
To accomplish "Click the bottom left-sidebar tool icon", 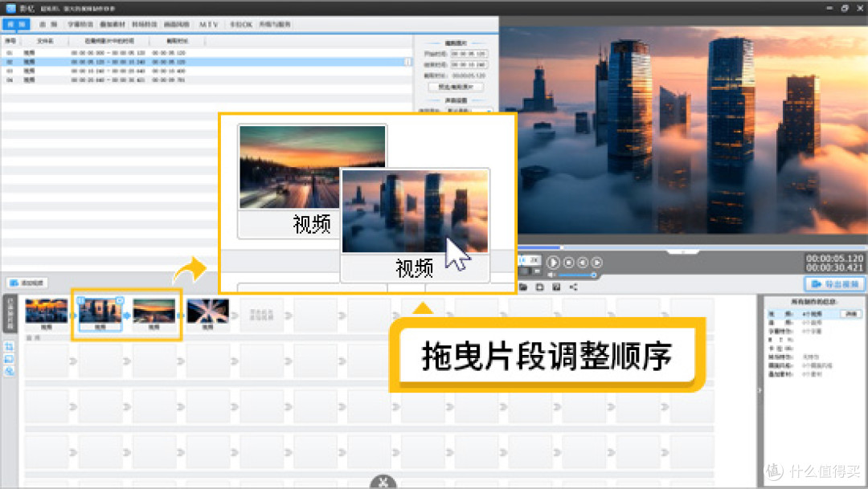I will click(10, 371).
